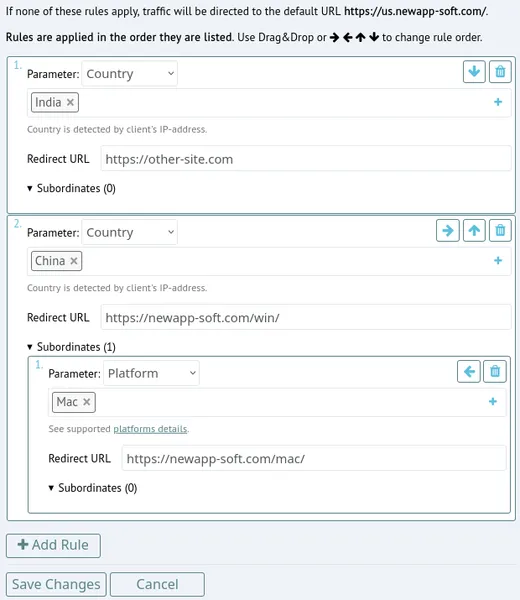Collapse Subordinates (1) under rule 2
Viewport: 520px width, 600px height.
[x=71, y=347]
